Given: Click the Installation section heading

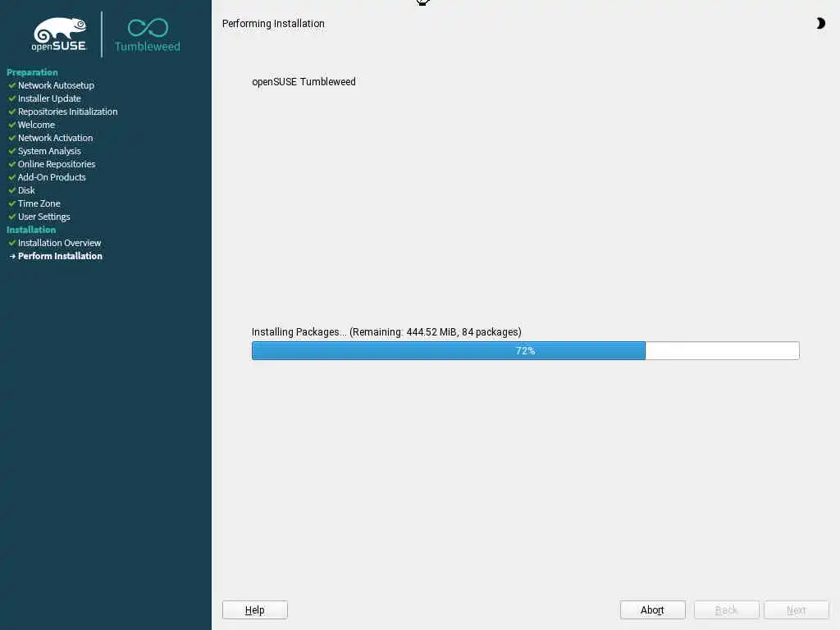Looking at the screenshot, I should 31,230.
